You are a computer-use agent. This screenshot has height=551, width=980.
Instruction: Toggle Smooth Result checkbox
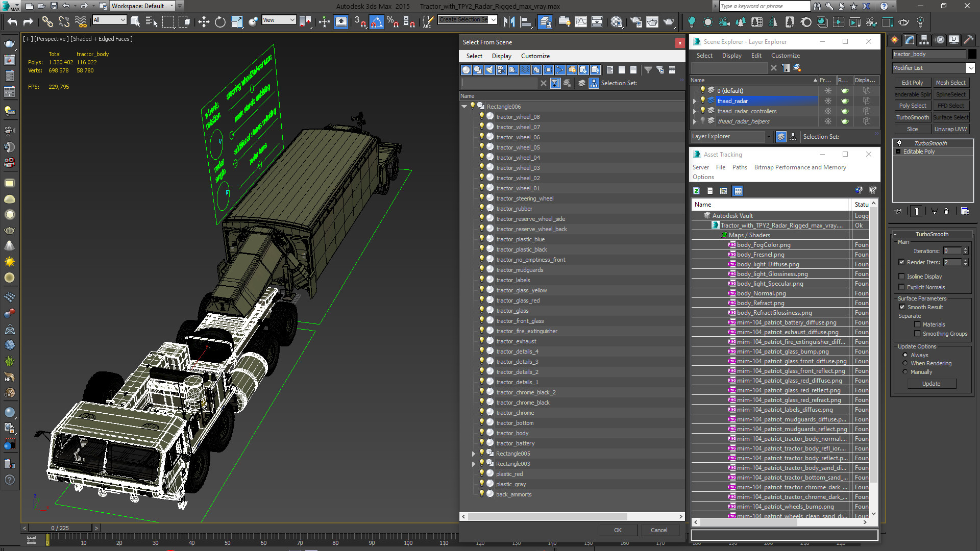902,307
